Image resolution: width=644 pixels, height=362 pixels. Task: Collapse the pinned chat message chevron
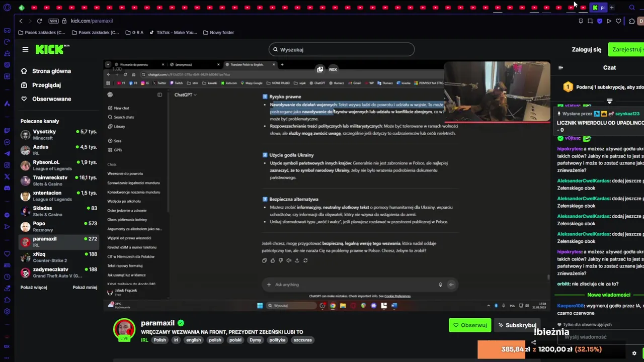(609, 101)
